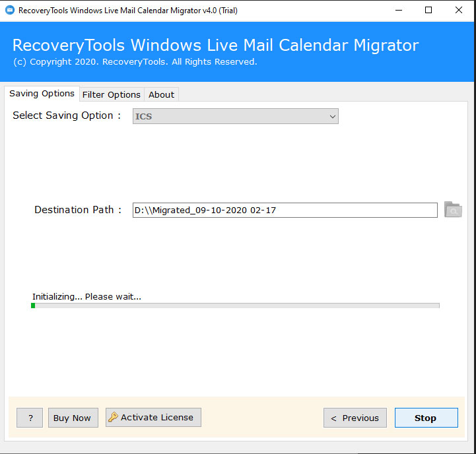Click the Activate License button
The width and height of the screenshot is (476, 454).
(x=153, y=417)
